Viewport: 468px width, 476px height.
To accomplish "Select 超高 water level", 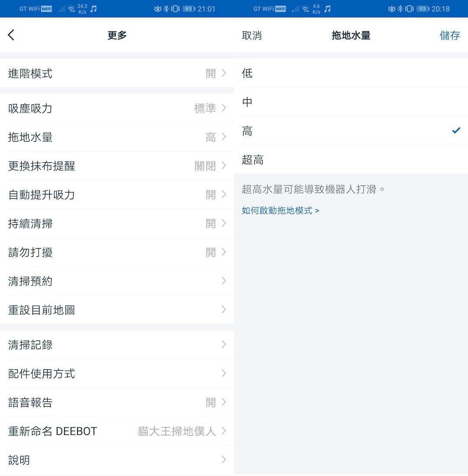I will click(x=351, y=159).
